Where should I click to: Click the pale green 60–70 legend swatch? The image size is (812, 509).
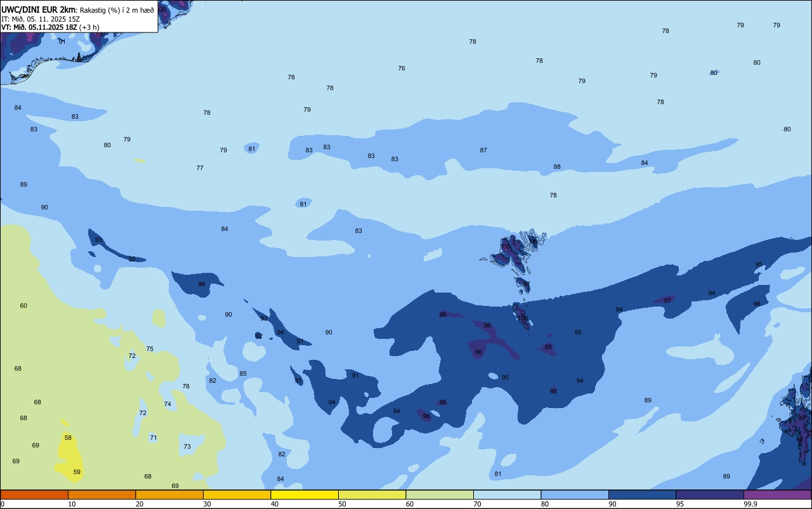440,494
